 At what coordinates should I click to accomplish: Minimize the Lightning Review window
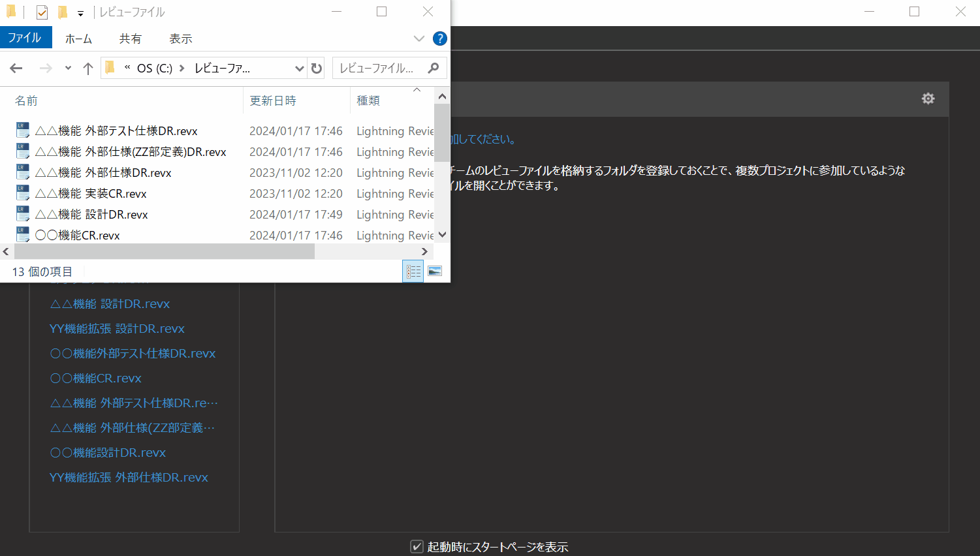tap(869, 12)
